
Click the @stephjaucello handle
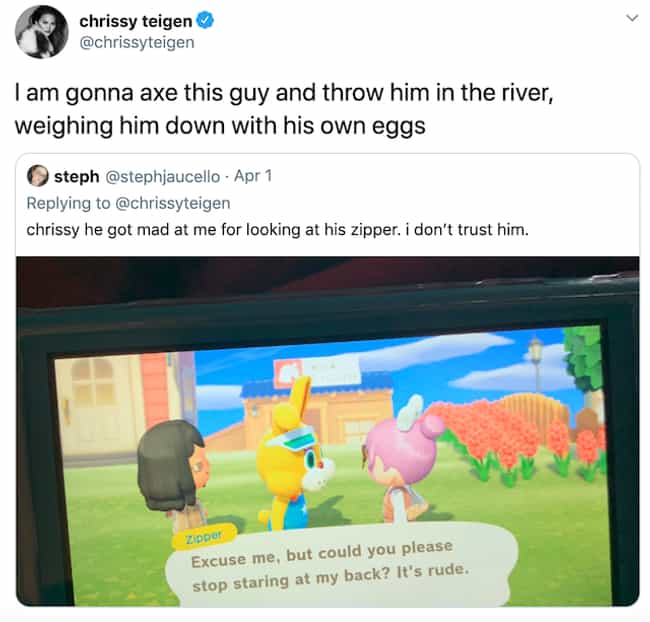pos(163,177)
